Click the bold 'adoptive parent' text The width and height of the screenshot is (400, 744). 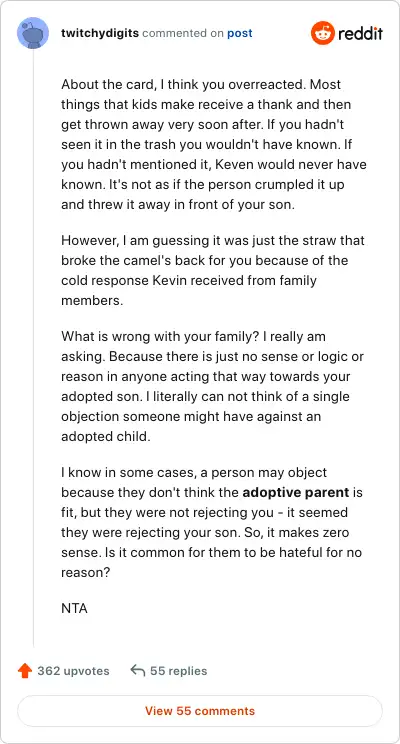(x=296, y=492)
